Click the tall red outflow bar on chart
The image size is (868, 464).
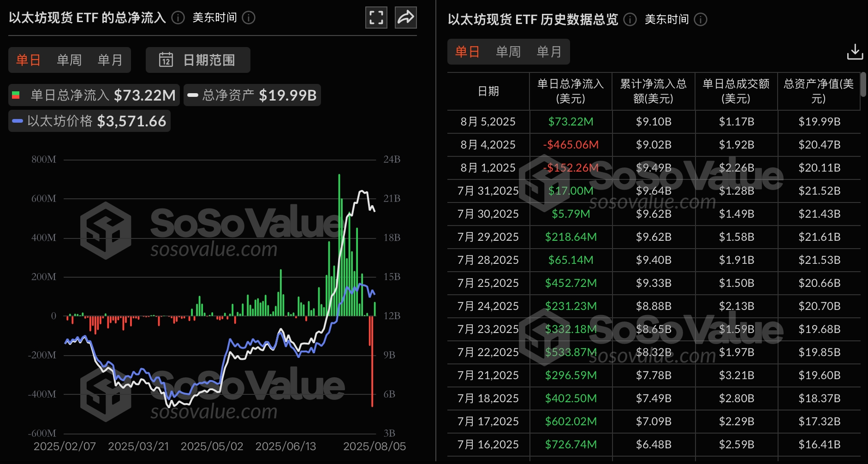coord(372,361)
